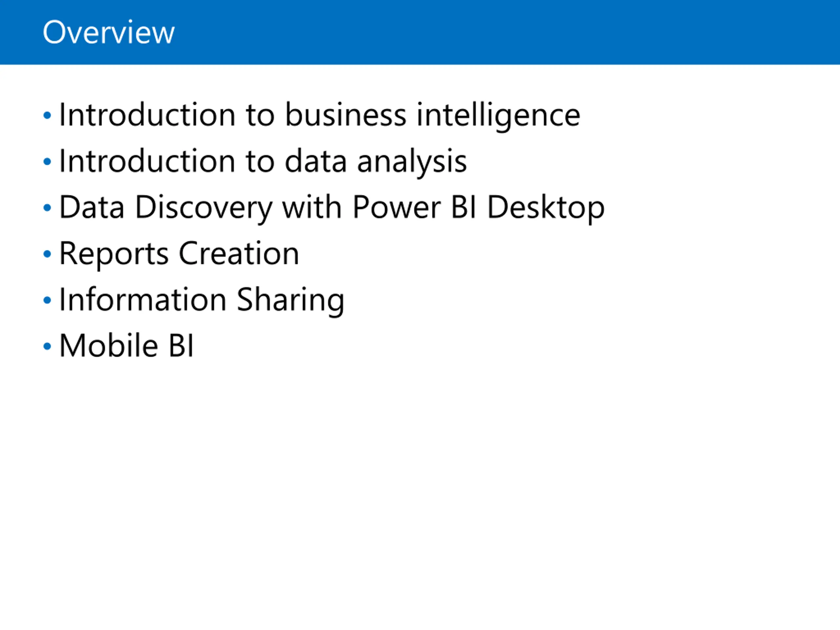Click the word 'analysis' in second bullet
Image resolution: width=840 pixels, height=630 pixels.
[412, 162]
